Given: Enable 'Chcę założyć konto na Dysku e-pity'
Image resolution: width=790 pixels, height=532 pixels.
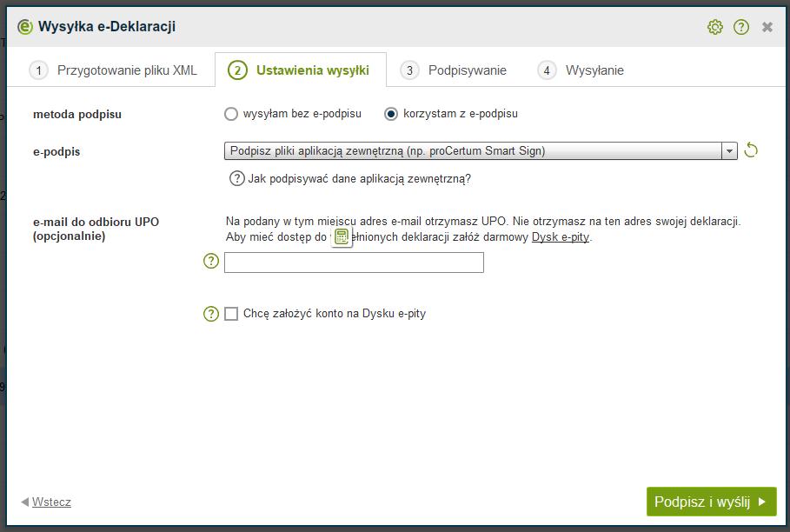Looking at the screenshot, I should [231, 314].
